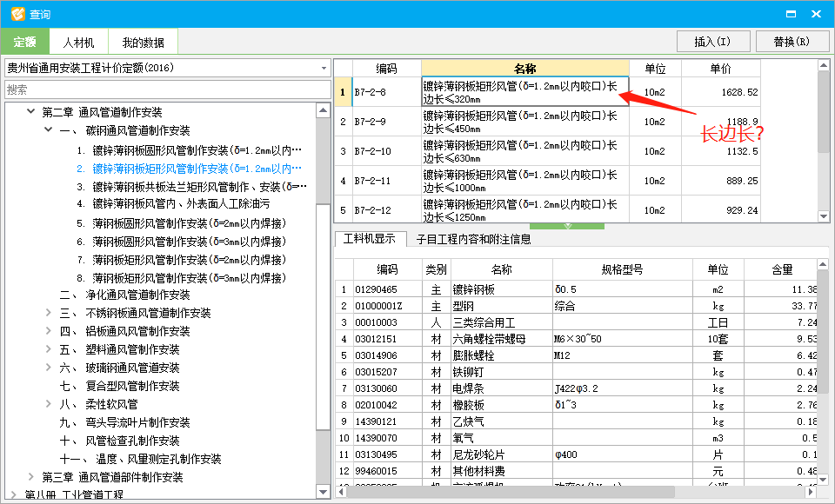Select 8. 薄钢板矩形风管制作安装(δ=3mm以内焊接)
The image size is (835, 504).
181,278
